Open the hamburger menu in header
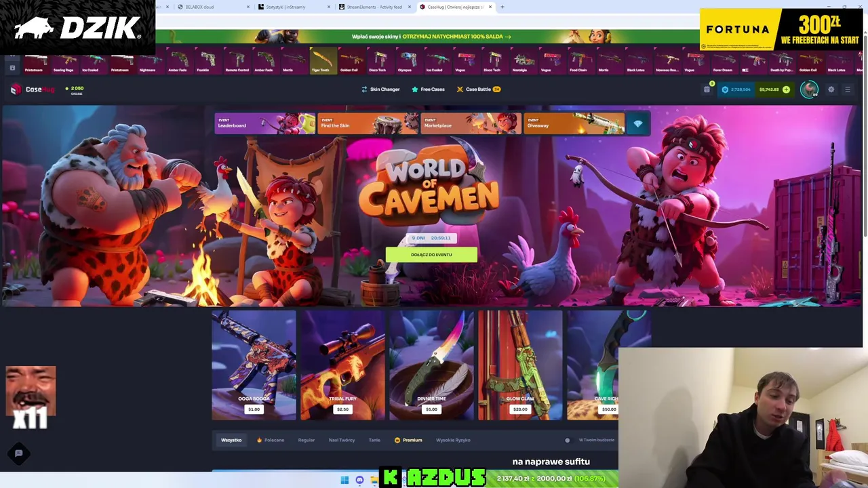This screenshot has width=868, height=488. pos(847,89)
